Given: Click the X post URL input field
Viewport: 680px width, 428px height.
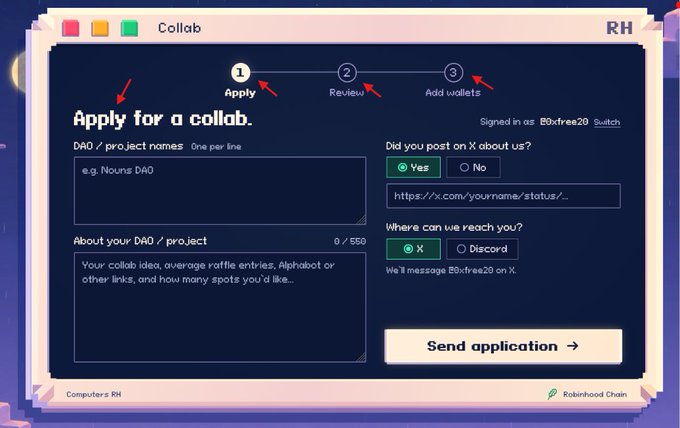Looking at the screenshot, I should (x=503, y=196).
